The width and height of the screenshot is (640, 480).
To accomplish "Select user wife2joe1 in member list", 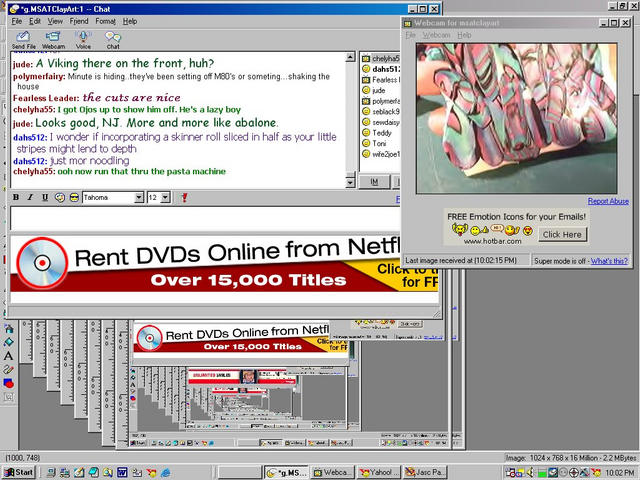I will pos(380,154).
